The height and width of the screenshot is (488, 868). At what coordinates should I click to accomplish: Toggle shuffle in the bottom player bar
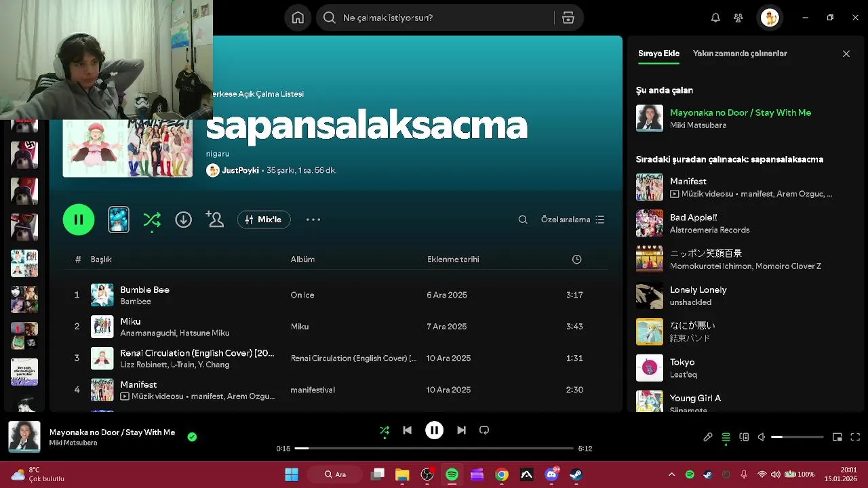384,430
